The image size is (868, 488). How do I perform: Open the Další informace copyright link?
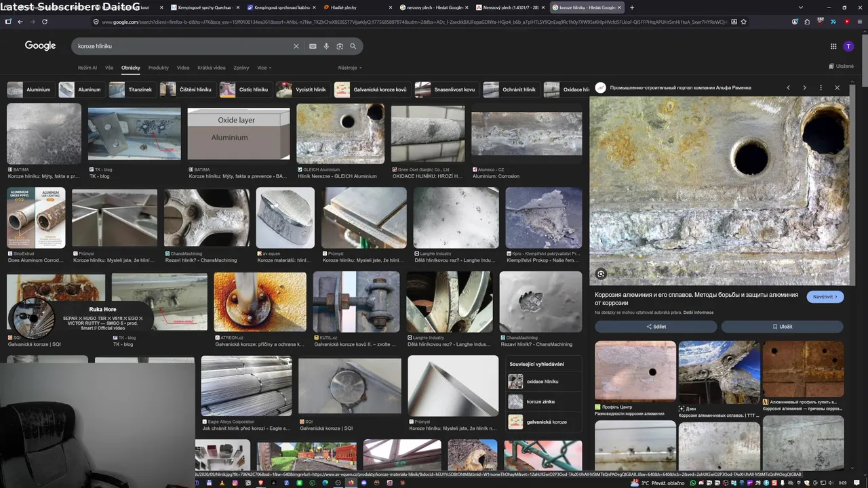[x=698, y=312]
